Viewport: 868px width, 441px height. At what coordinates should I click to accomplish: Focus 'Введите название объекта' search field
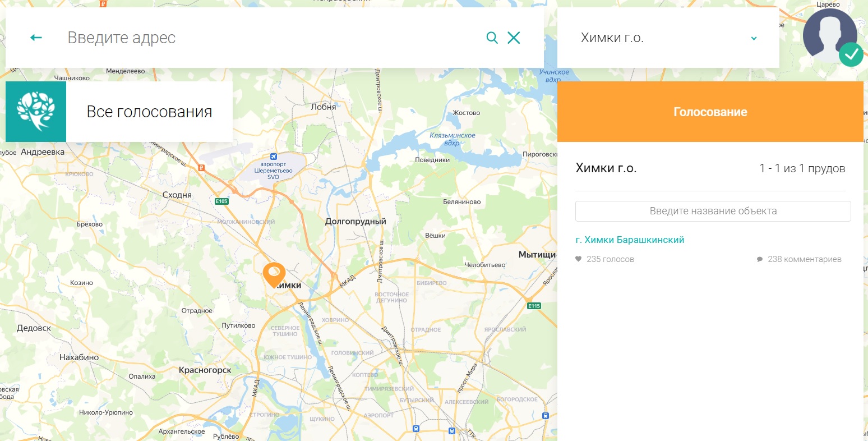coord(713,211)
